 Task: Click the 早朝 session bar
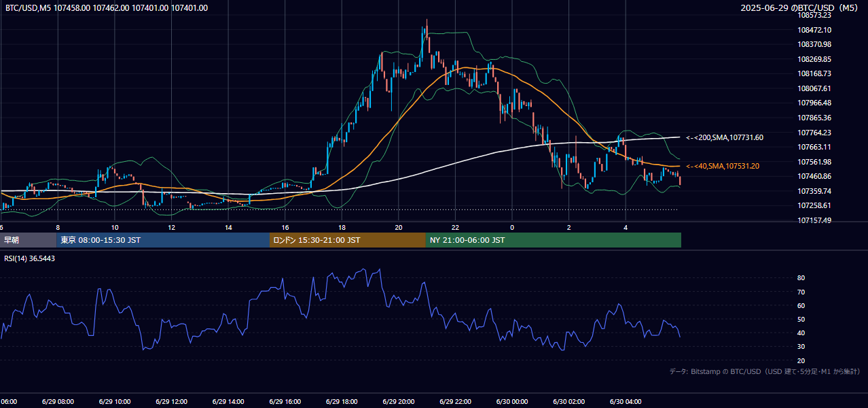click(28, 240)
